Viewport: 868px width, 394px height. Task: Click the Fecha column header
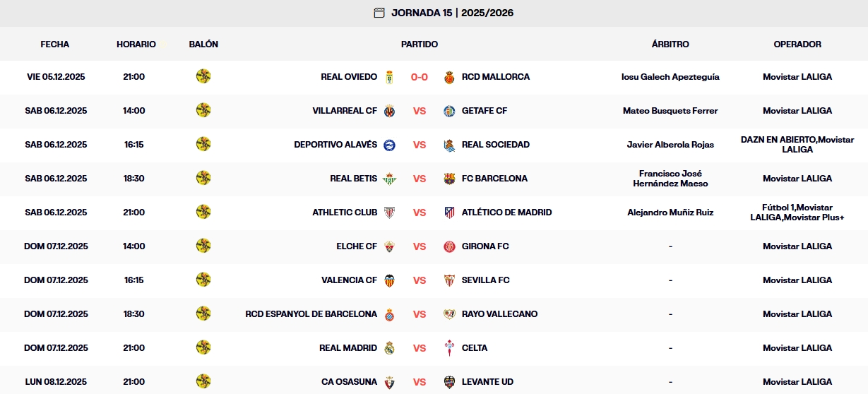pyautogui.click(x=55, y=44)
